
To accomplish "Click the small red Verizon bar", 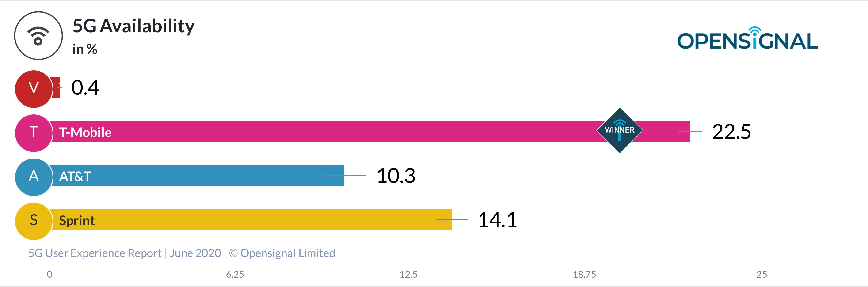I will tap(56, 88).
